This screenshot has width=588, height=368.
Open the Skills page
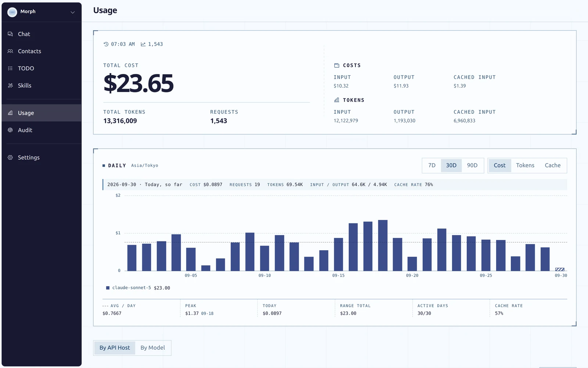point(42,85)
